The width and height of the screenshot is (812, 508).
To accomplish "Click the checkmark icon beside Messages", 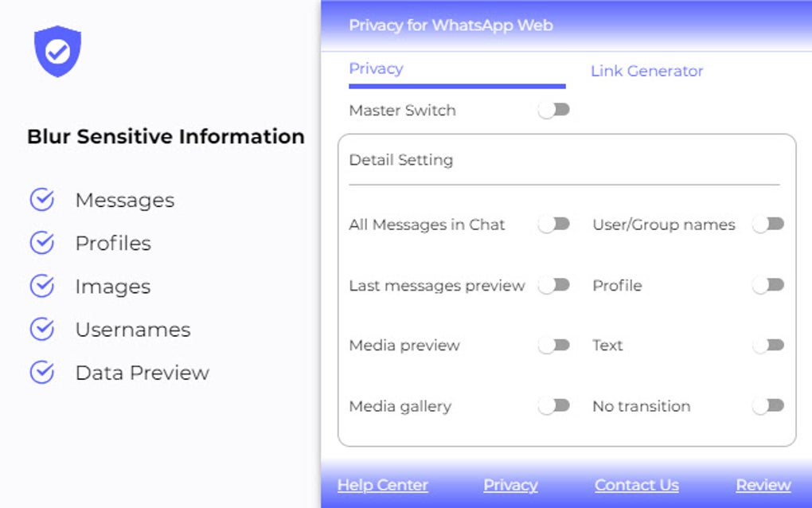I will 42,200.
